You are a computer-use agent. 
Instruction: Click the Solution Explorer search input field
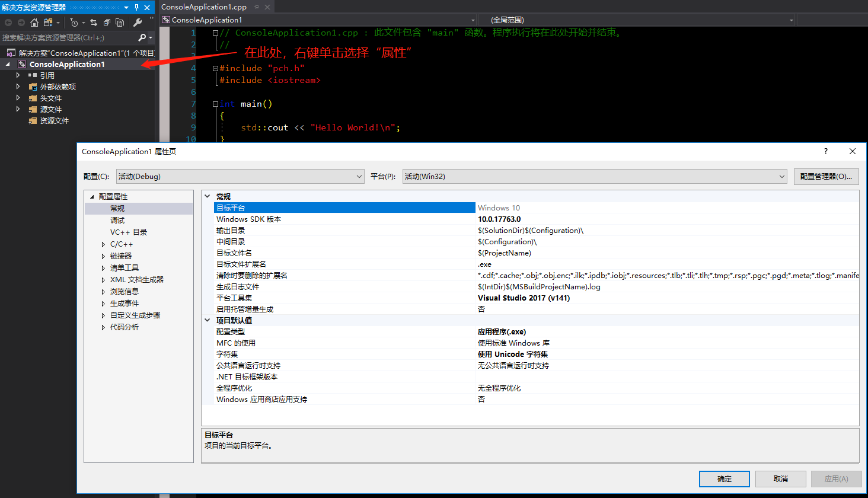pos(68,37)
